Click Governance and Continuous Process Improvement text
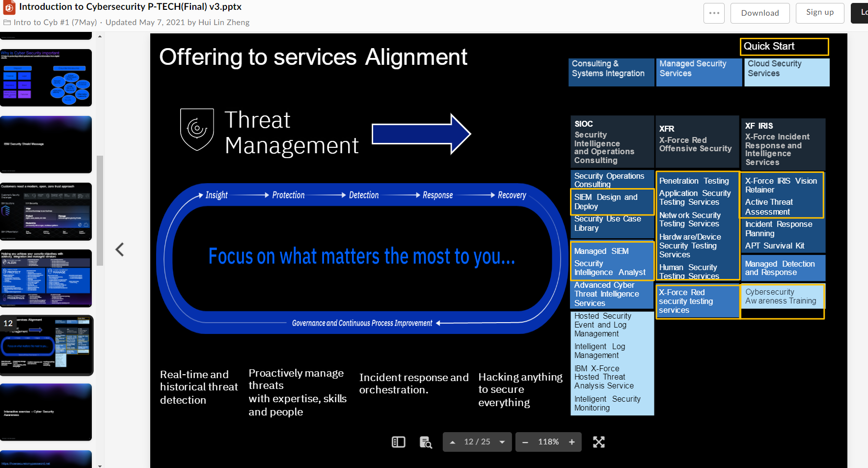This screenshot has width=868, height=468. click(x=362, y=323)
